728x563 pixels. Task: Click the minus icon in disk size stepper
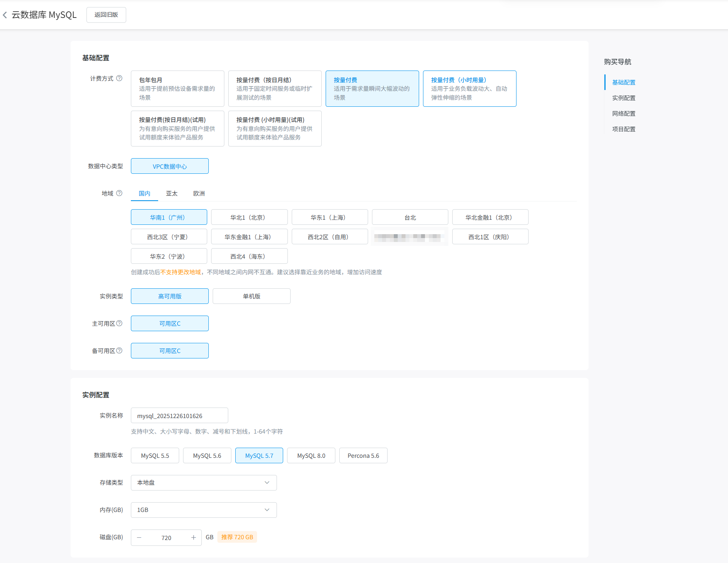click(139, 538)
